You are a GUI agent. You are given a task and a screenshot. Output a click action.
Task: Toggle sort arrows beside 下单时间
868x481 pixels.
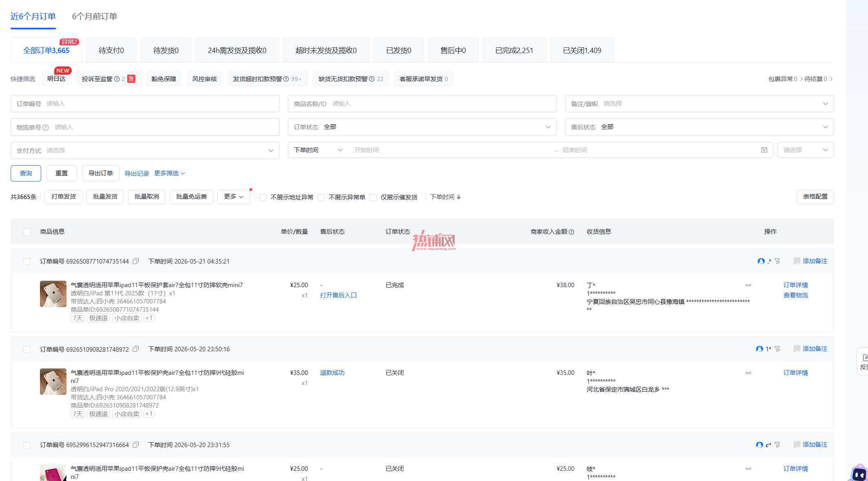(459, 197)
